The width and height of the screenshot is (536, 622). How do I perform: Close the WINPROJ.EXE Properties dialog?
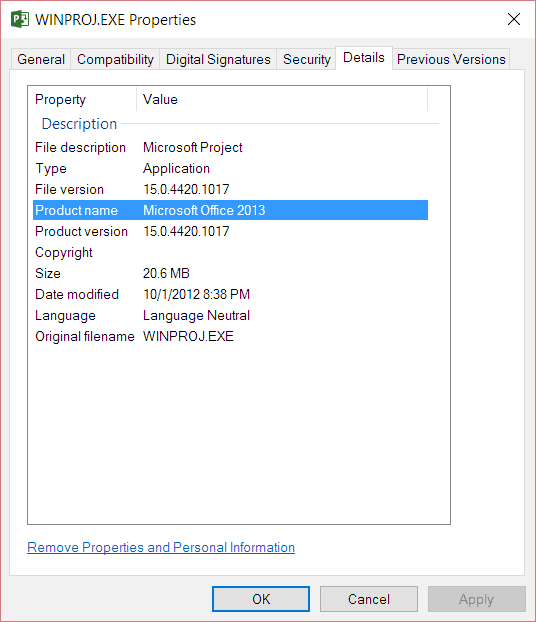(x=514, y=19)
